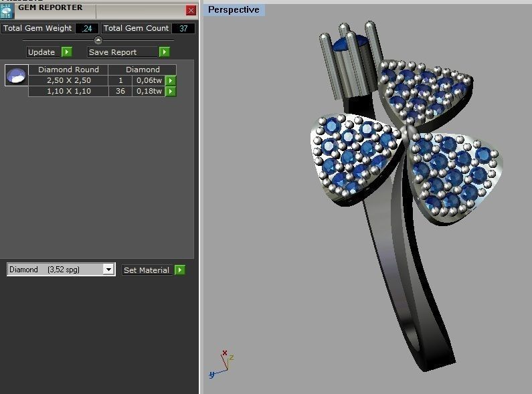Close the Gem Reporter panel
This screenshot has width=532, height=394.
coord(191,11)
